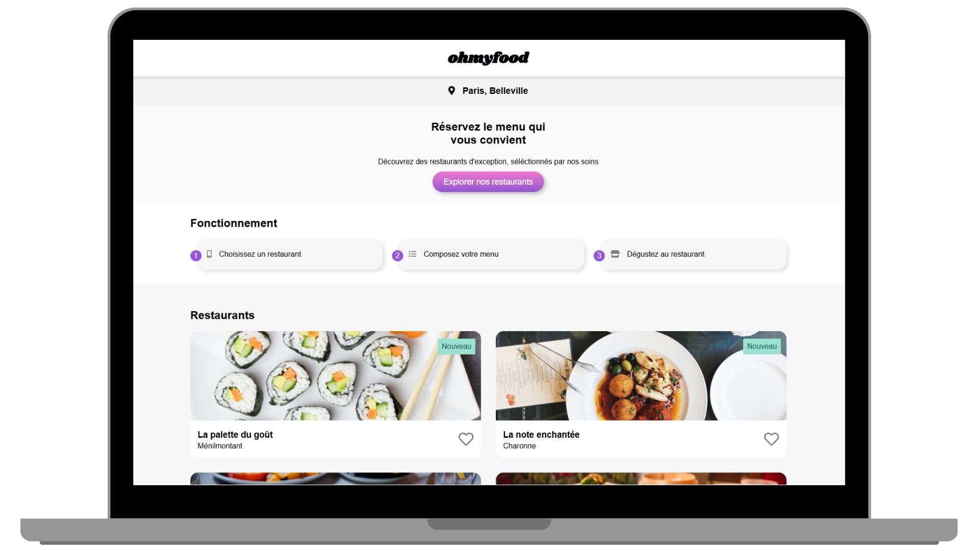Click Nouveau badge on sushi card

tap(456, 346)
